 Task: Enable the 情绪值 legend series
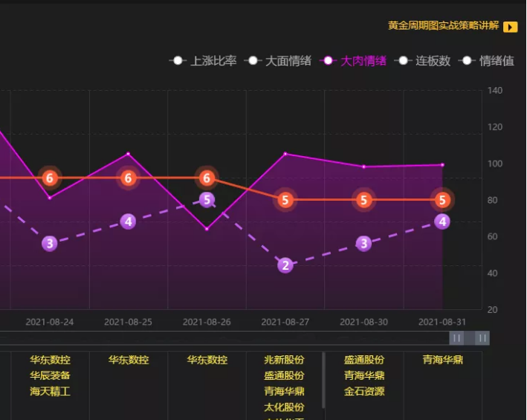coord(488,61)
